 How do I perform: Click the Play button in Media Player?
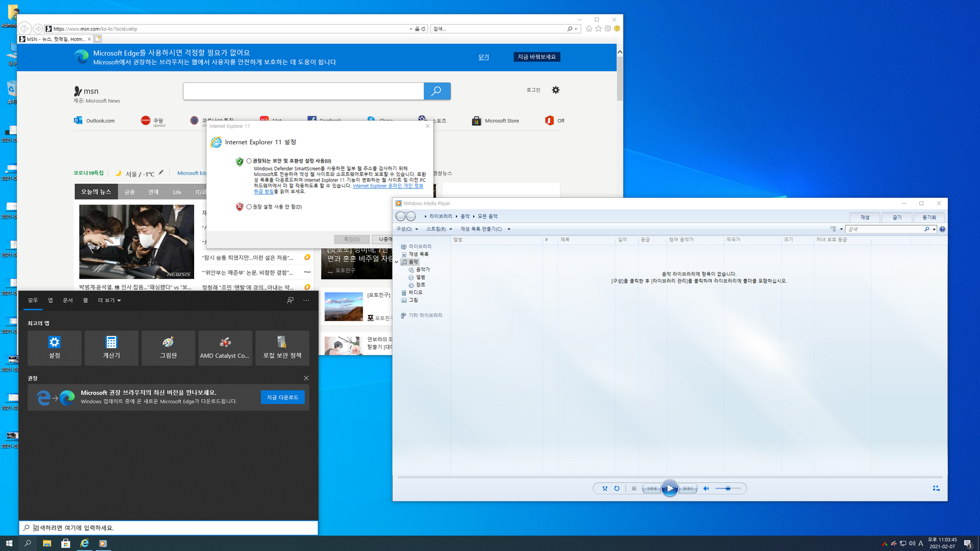(669, 489)
